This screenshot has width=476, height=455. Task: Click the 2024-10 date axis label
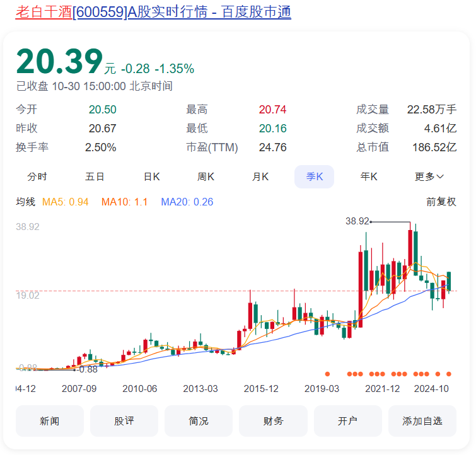pos(431,389)
